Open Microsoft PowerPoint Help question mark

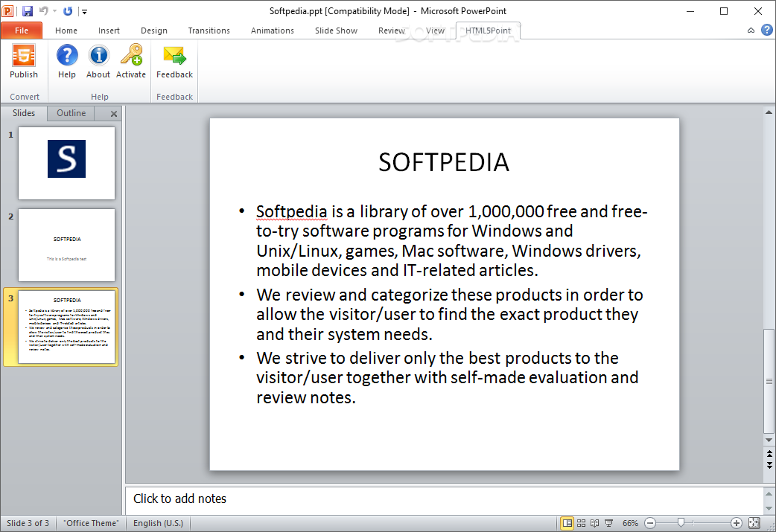tap(766, 31)
